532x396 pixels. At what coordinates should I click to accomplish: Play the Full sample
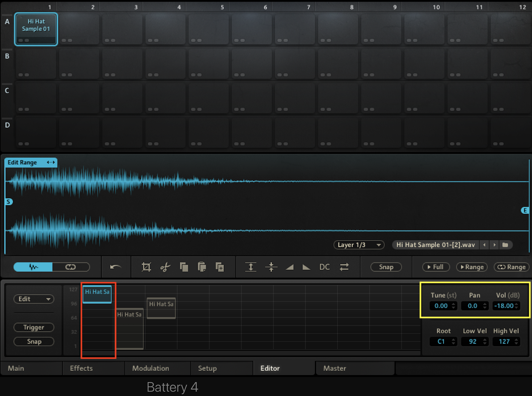pyautogui.click(x=436, y=267)
